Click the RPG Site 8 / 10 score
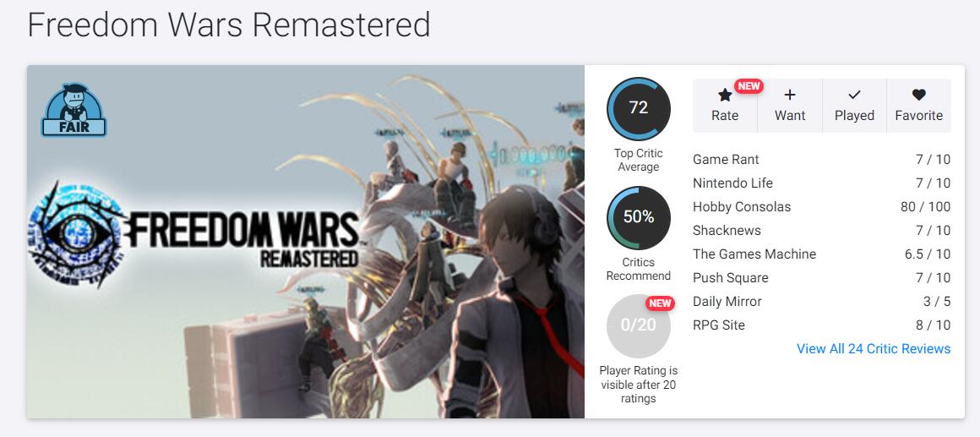 point(931,325)
